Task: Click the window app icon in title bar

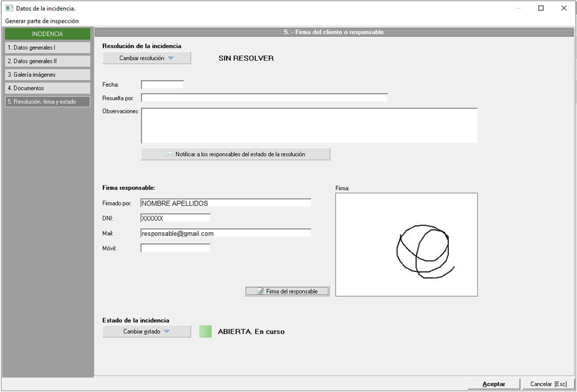Action: (9, 8)
